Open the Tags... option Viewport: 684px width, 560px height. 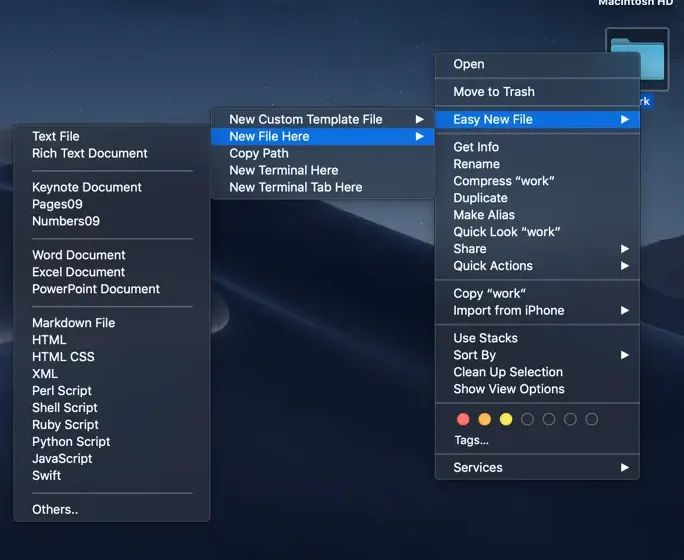pos(471,440)
